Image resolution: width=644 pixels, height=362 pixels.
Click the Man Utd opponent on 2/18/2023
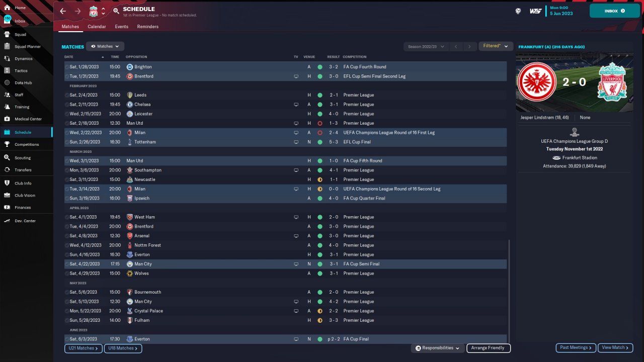pos(135,123)
